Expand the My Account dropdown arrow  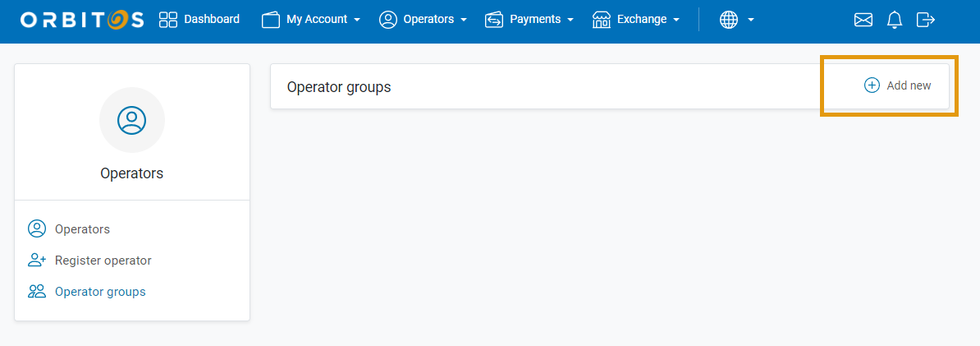(x=357, y=20)
